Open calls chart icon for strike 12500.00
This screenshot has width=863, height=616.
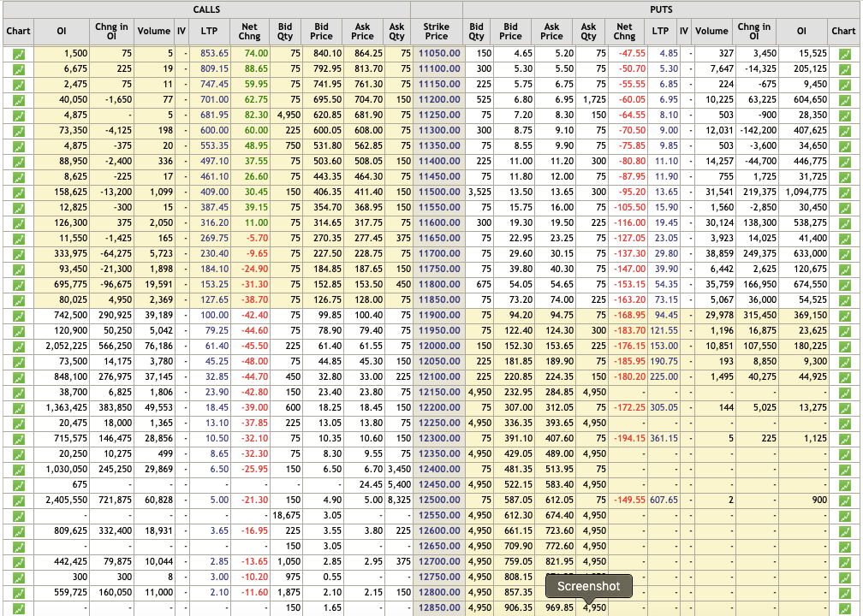(x=18, y=500)
